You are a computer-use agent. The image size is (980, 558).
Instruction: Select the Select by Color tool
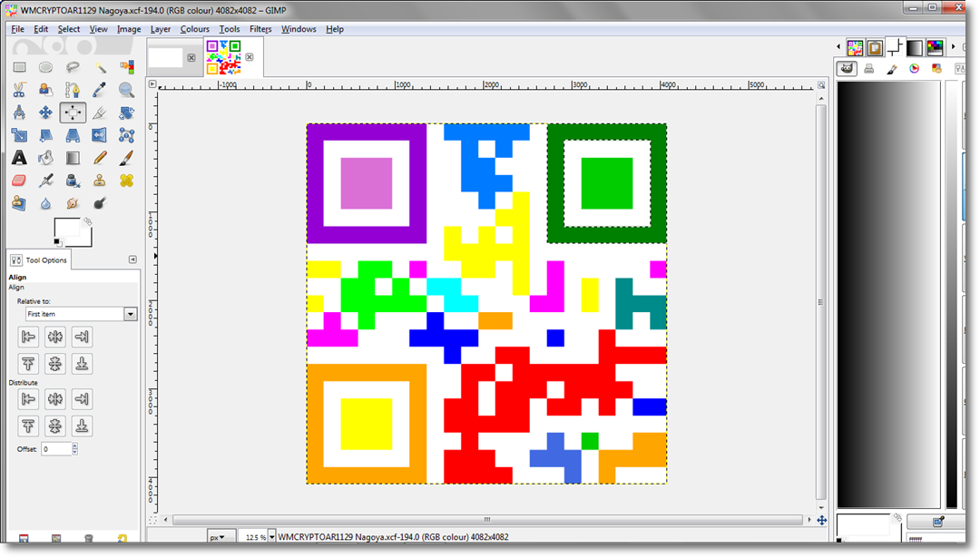click(x=127, y=67)
